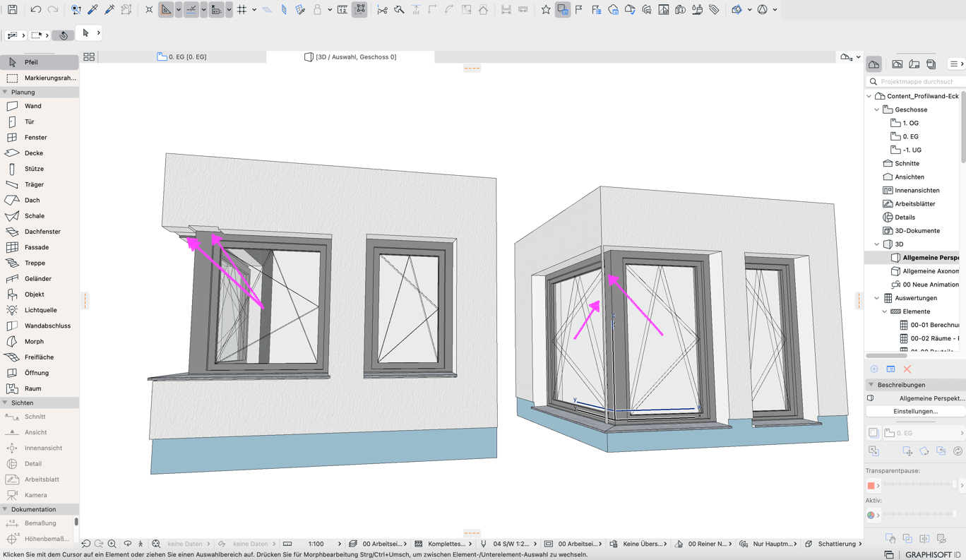Toggle the grid snap icon
Image resolution: width=966 pixels, height=560 pixels.
pyautogui.click(x=242, y=10)
